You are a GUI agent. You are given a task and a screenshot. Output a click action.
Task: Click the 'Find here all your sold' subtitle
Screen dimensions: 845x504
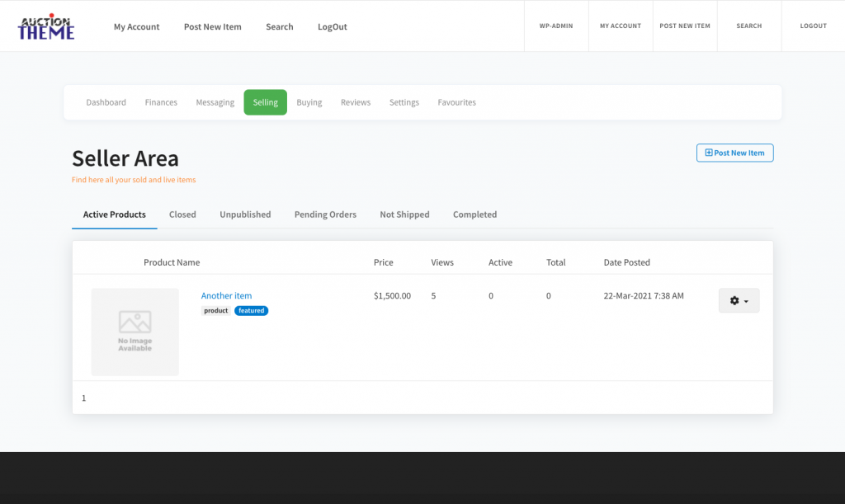pos(134,180)
